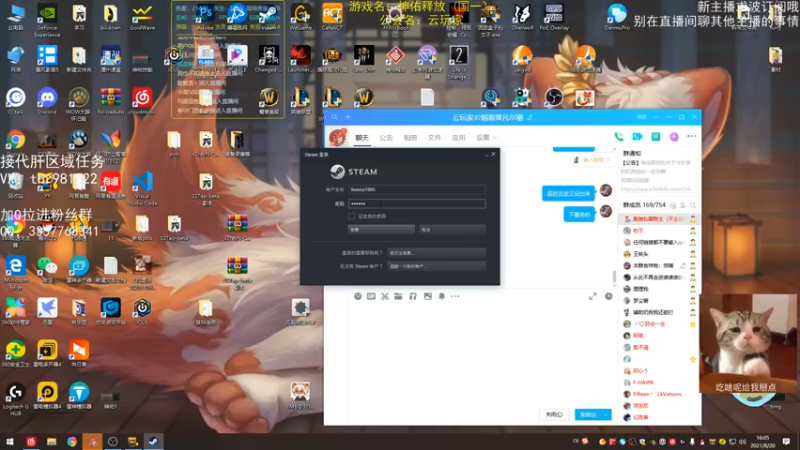Click the taskbar clock showing 16:05
Image resolution: width=800 pixels, height=450 pixels.
(763, 441)
